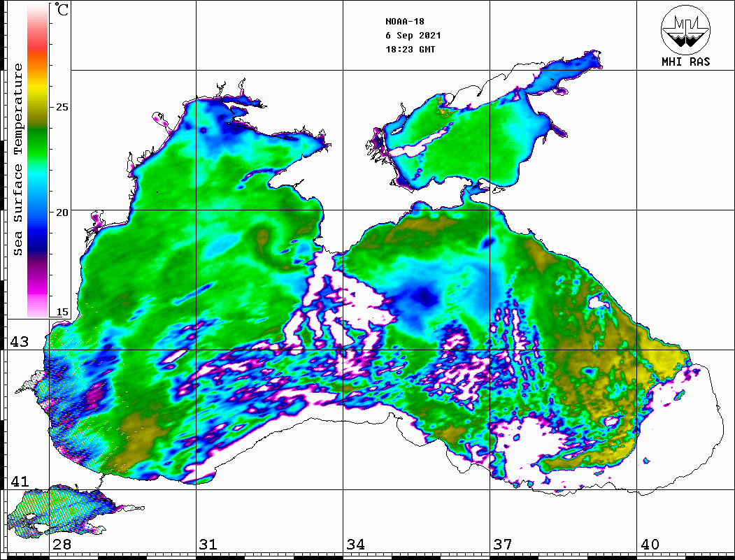Click the date 6 Sep 2021
The width and height of the screenshot is (735, 560).
coord(413,36)
